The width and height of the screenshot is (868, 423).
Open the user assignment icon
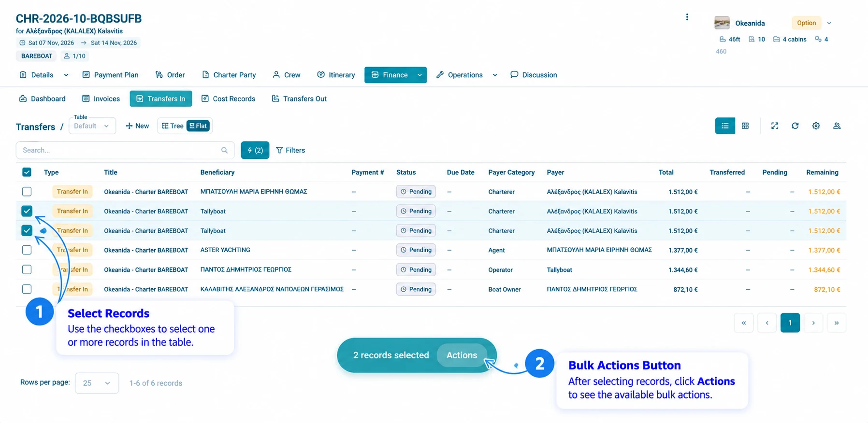(837, 126)
